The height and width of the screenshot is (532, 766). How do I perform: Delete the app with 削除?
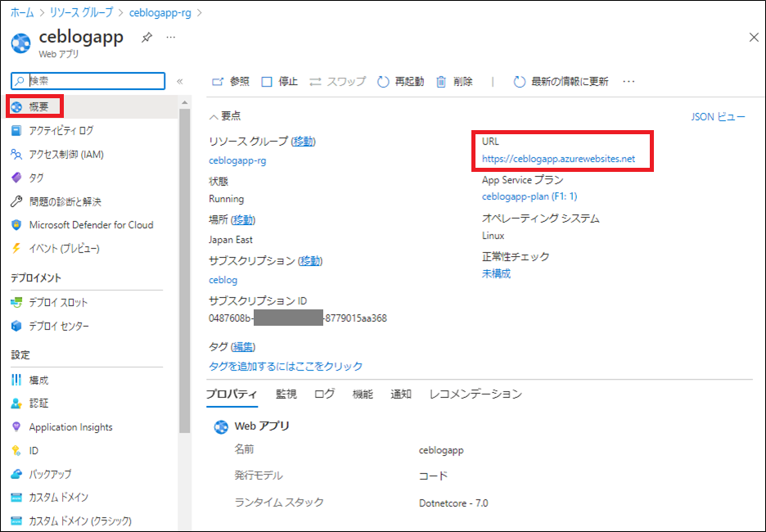tap(454, 82)
